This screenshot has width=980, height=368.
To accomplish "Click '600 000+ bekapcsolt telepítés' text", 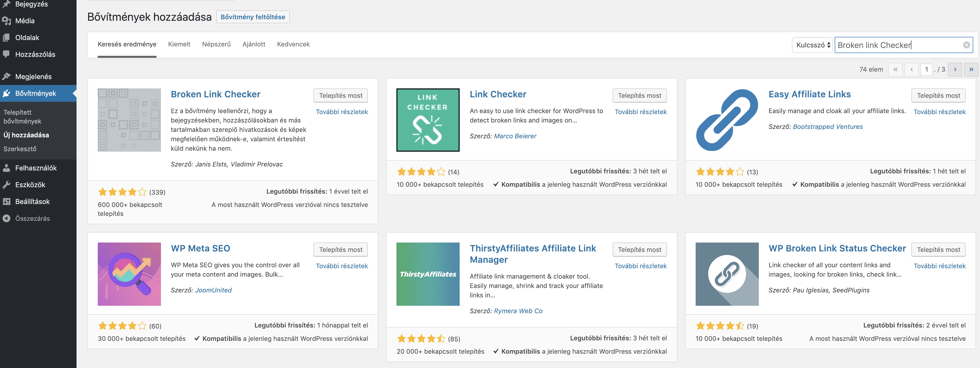I will tap(130, 209).
